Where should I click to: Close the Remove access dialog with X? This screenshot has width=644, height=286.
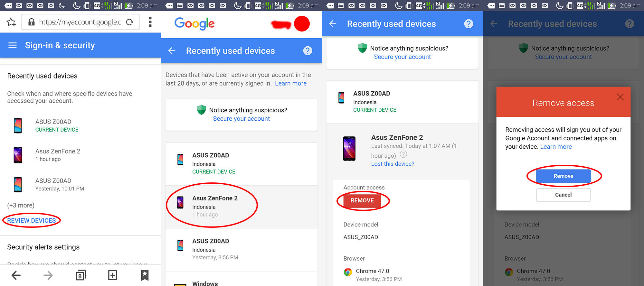coord(620,97)
